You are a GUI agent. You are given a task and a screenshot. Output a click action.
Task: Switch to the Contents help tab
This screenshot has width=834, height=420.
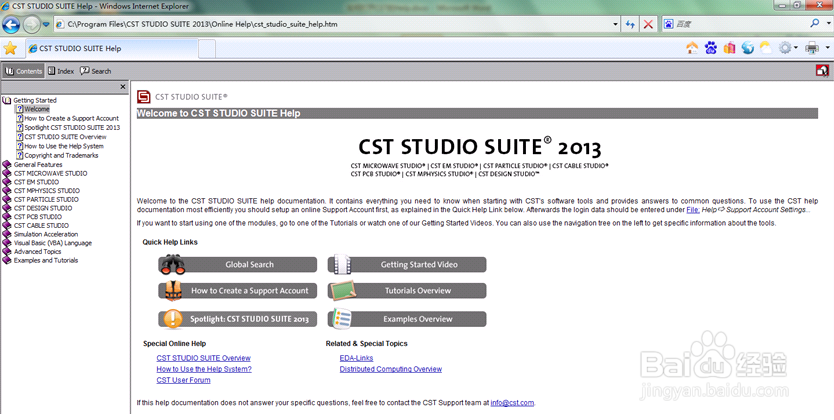(x=23, y=71)
